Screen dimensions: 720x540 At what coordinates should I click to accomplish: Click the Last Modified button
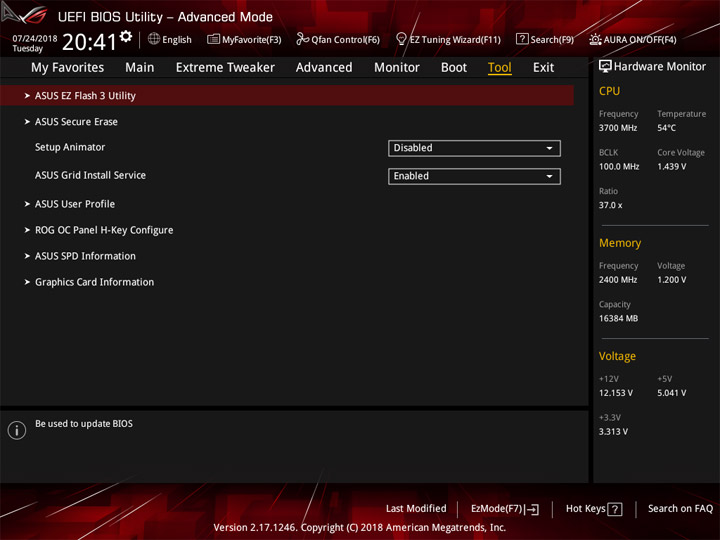[416, 508]
